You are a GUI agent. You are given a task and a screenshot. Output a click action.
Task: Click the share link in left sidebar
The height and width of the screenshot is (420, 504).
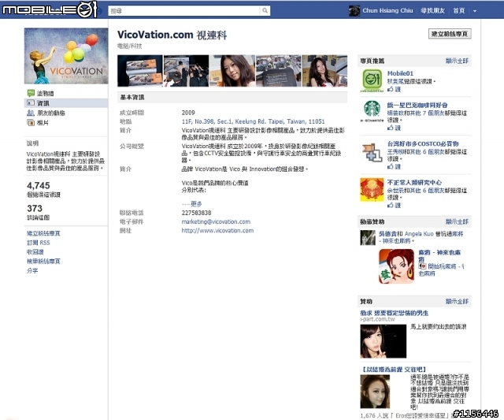pyautogui.click(x=32, y=270)
